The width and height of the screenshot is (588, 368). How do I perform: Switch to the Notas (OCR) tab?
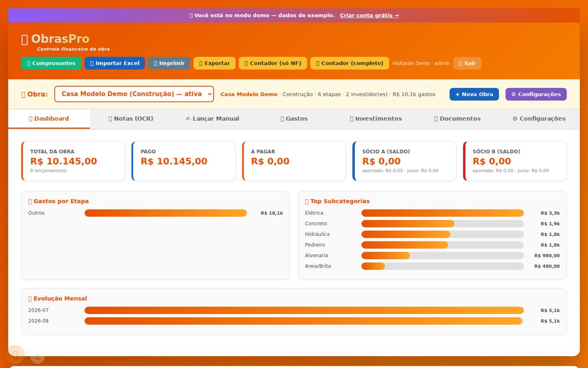(x=130, y=119)
